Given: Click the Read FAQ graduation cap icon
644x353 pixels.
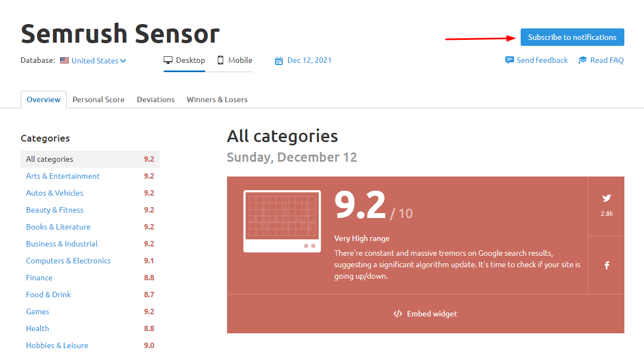Looking at the screenshot, I should click(x=582, y=60).
